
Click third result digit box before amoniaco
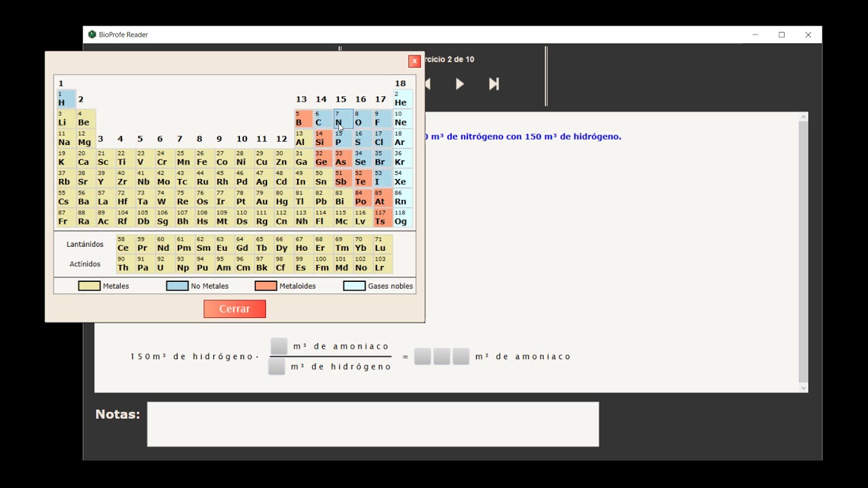pyautogui.click(x=461, y=357)
